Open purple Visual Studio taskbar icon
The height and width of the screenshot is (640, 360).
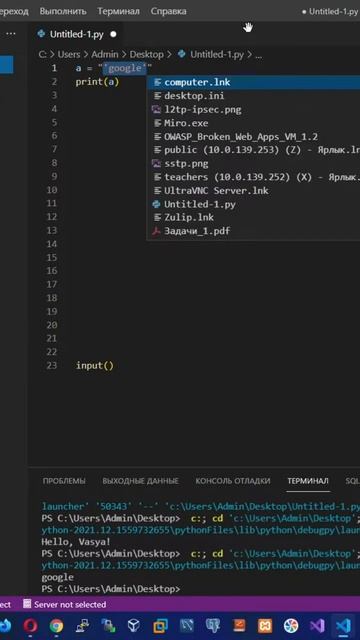[317, 625]
